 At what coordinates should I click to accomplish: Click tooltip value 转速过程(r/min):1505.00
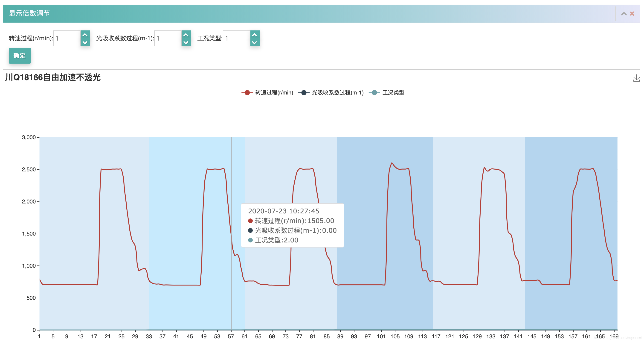click(291, 221)
